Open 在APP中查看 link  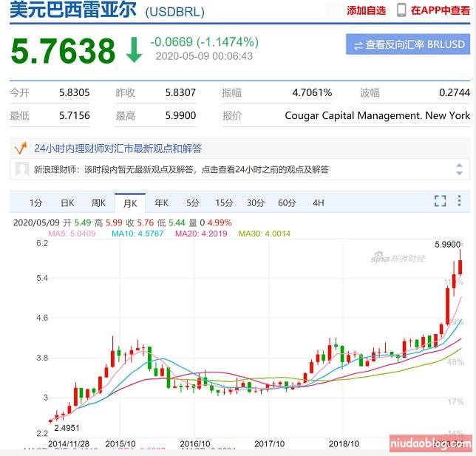coord(440,10)
